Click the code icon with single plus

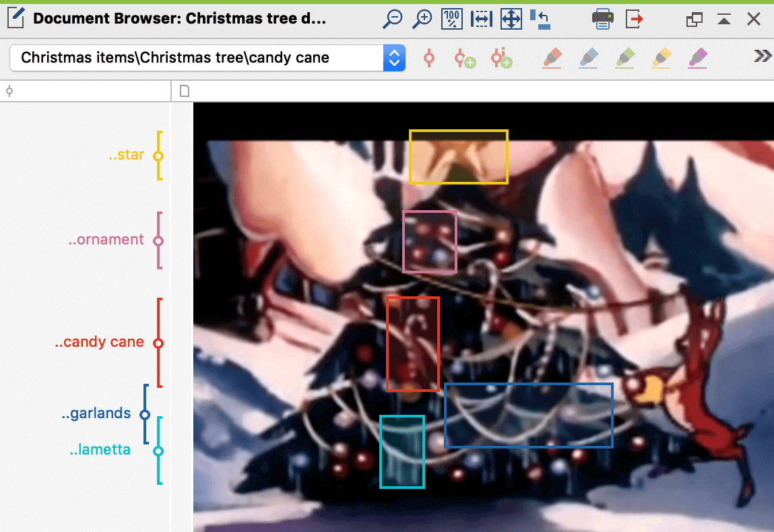click(465, 58)
